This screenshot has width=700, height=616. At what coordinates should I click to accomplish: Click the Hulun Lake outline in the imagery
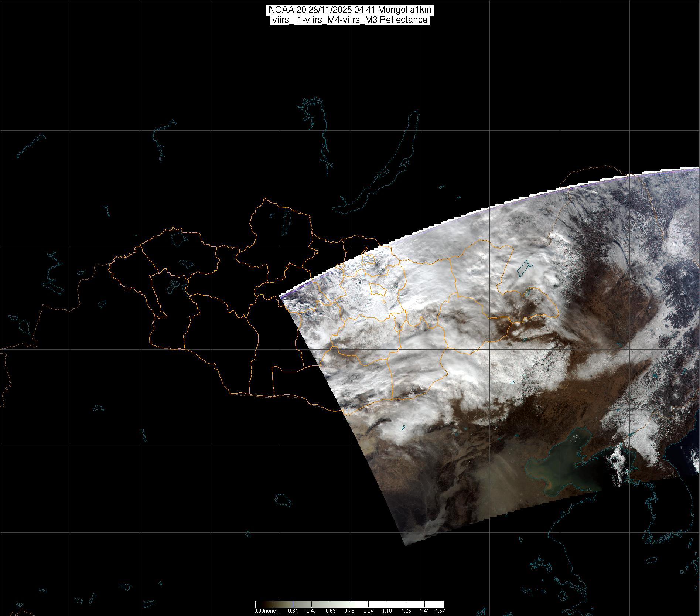click(x=524, y=269)
